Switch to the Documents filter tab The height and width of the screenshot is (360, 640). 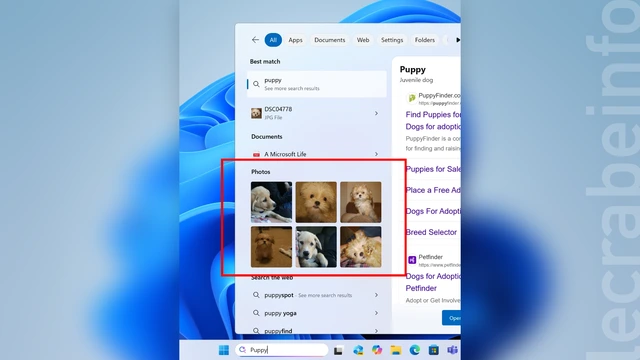[329, 40]
